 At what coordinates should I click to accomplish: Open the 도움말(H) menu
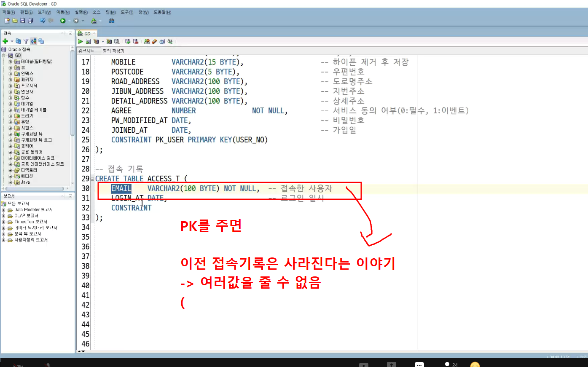click(162, 12)
